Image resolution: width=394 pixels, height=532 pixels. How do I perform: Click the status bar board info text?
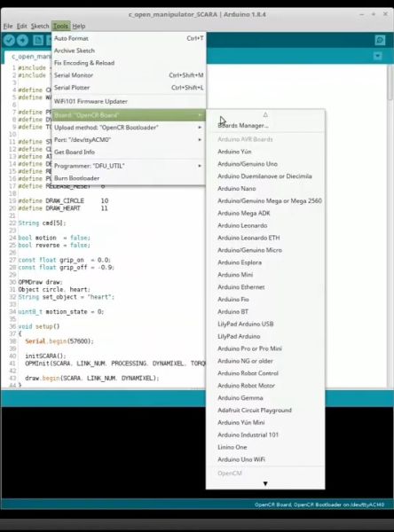click(x=319, y=505)
